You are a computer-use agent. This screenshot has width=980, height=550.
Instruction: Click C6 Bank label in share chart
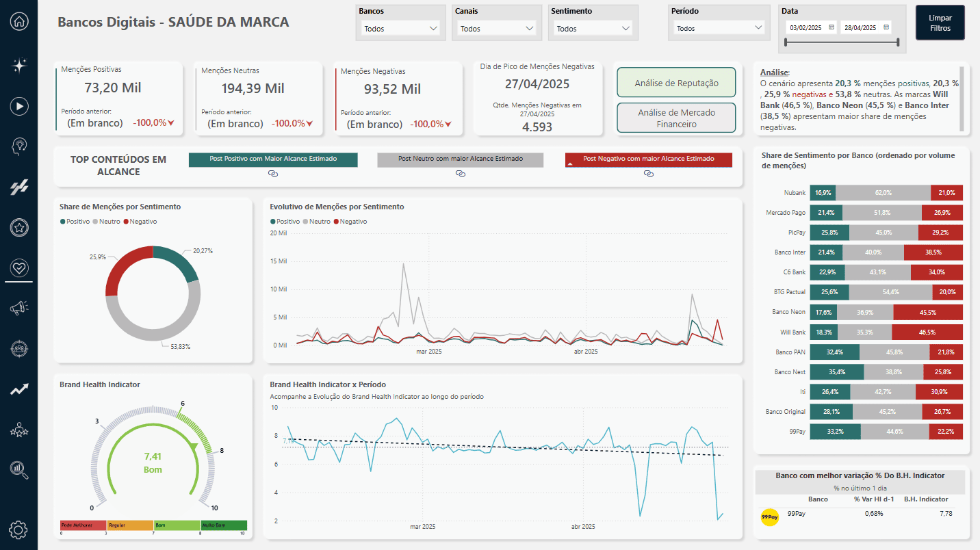coord(794,272)
